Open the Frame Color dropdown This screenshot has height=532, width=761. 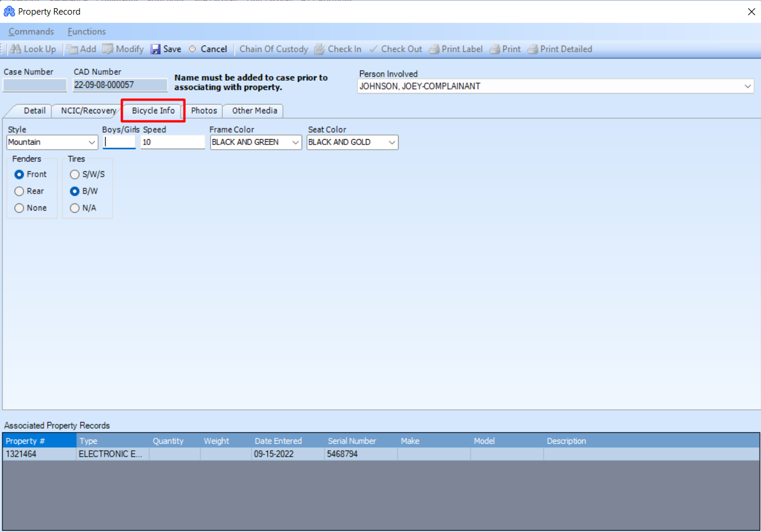(255, 142)
